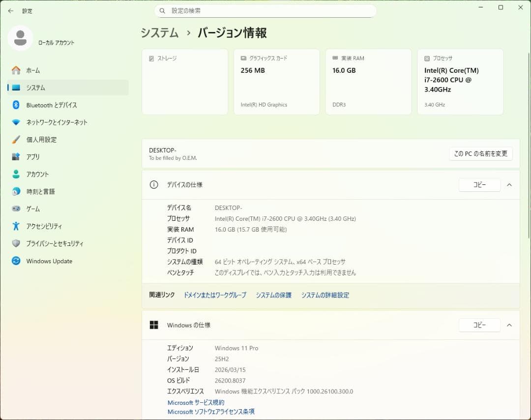Click the 26200.8037 OS build value
The height and width of the screenshot is (420, 531).
coord(230,381)
